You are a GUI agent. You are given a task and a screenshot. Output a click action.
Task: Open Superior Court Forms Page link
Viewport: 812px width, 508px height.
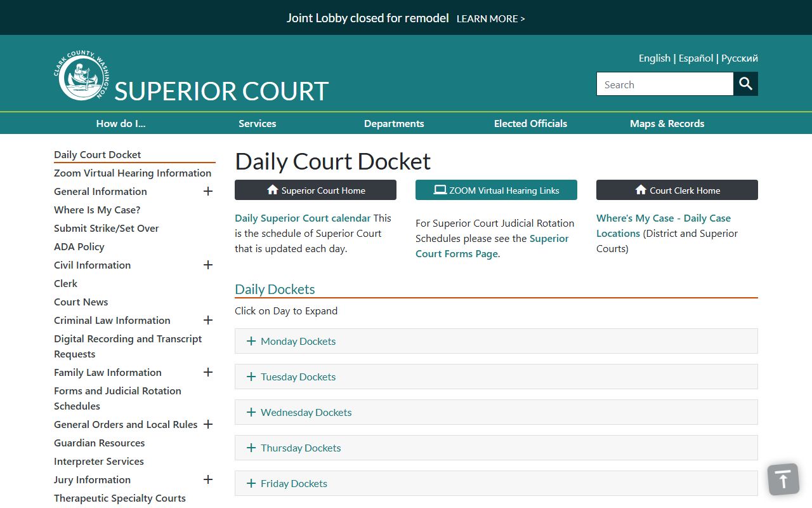click(492, 246)
